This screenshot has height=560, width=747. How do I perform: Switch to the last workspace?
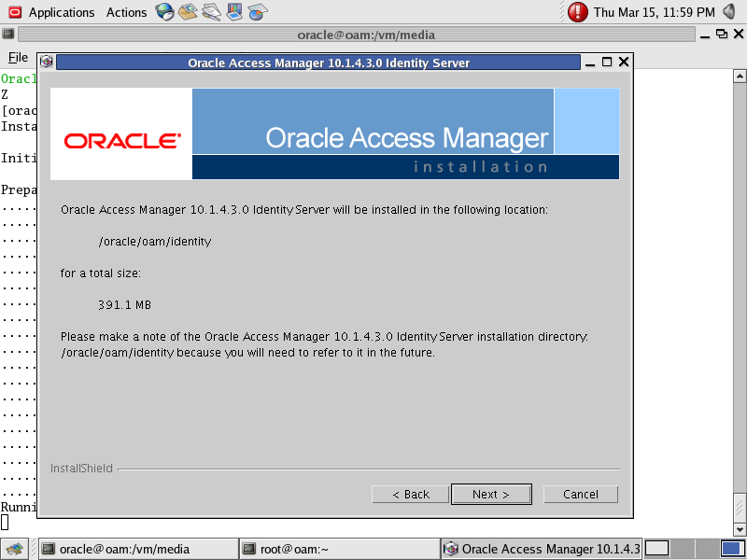[732, 549]
